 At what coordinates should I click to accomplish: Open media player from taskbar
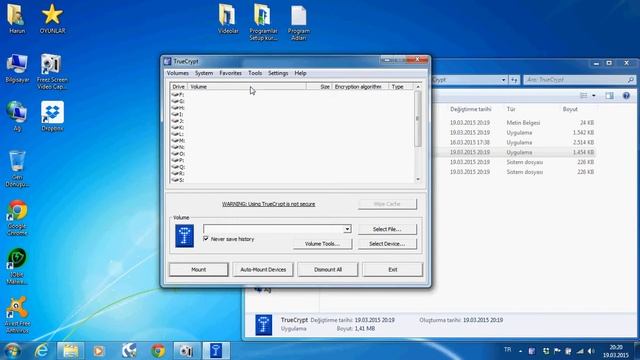(x=98, y=351)
